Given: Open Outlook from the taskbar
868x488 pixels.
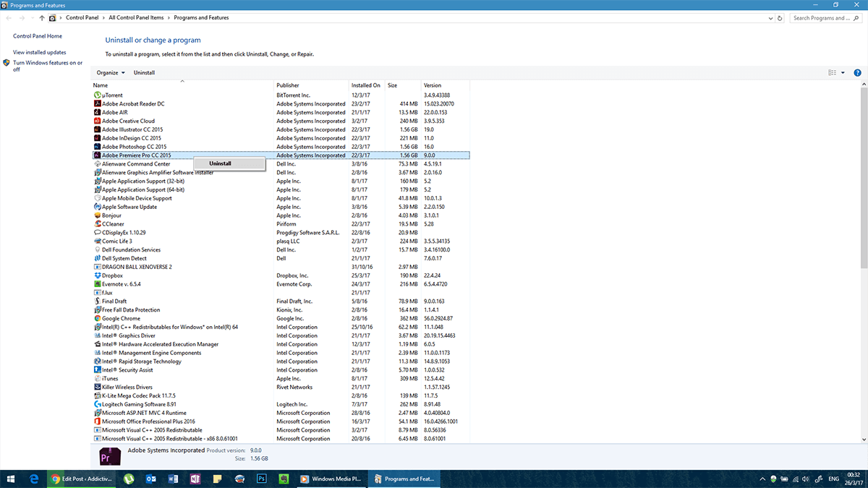Looking at the screenshot, I should click(x=151, y=479).
